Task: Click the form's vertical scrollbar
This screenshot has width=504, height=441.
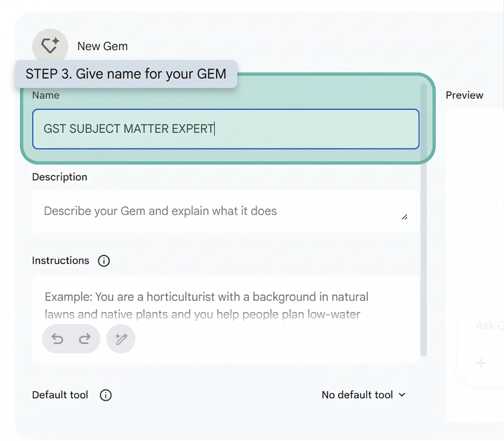Action: click(423, 221)
